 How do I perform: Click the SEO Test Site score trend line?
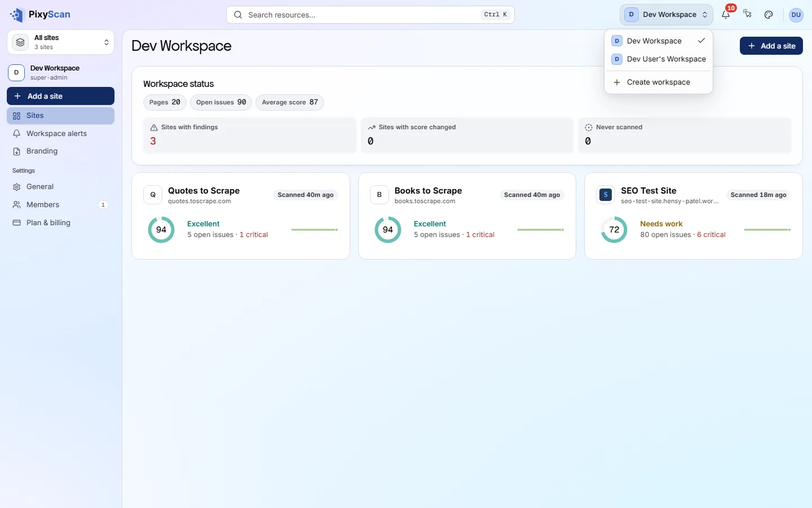tap(767, 230)
